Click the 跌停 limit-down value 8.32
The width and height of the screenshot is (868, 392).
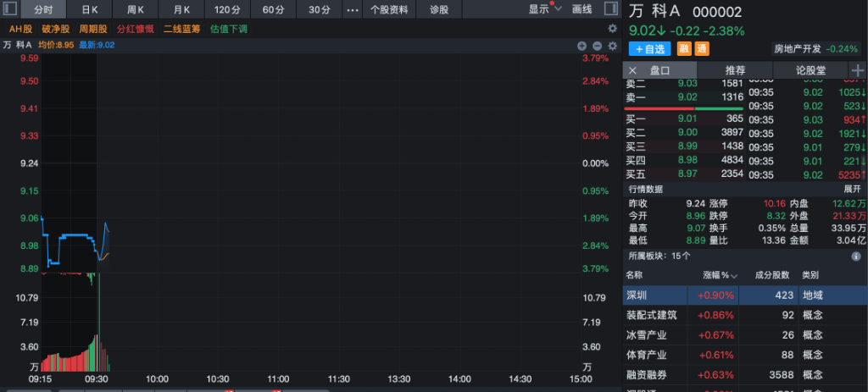pyautogui.click(x=776, y=216)
